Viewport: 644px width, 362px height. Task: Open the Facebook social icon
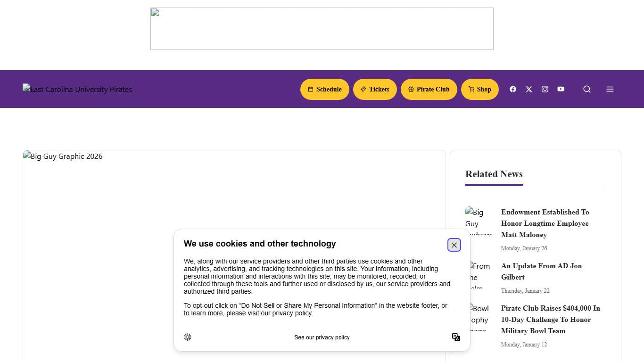[x=513, y=89]
